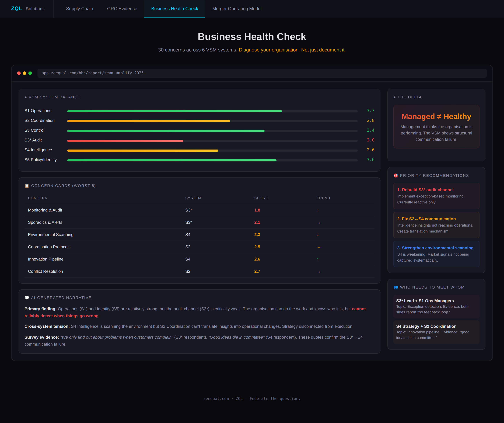Open the Supply Chain tab
This screenshot has width=504, height=423.
tap(79, 9)
